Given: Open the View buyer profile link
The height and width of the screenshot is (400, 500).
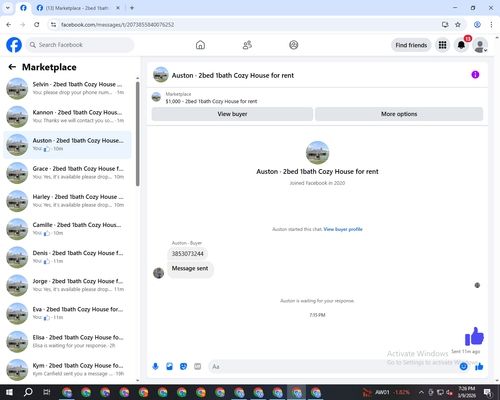Looking at the screenshot, I should [343, 229].
